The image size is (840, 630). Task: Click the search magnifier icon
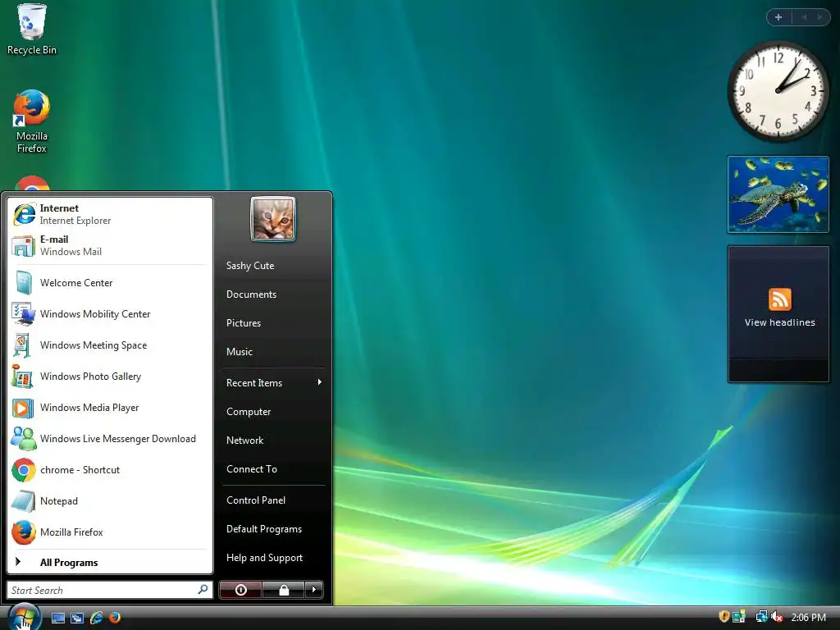pos(203,590)
